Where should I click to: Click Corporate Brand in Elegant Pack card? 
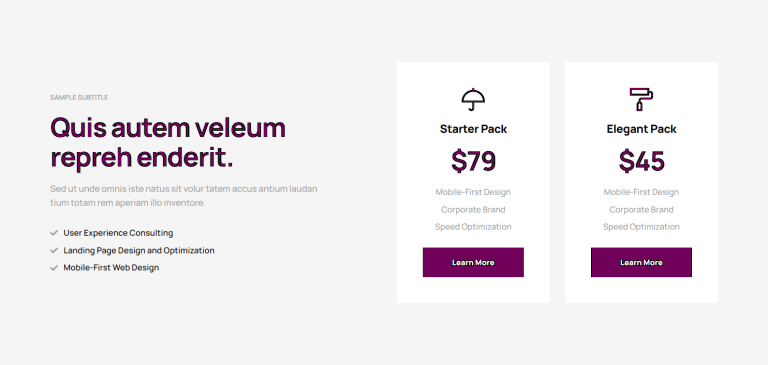(641, 210)
